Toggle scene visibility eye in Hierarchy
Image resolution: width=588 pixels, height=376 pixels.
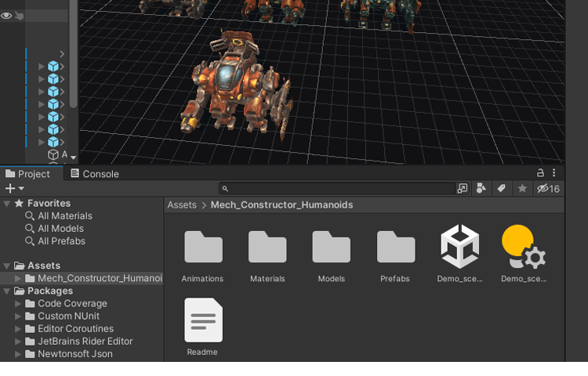pos(6,15)
